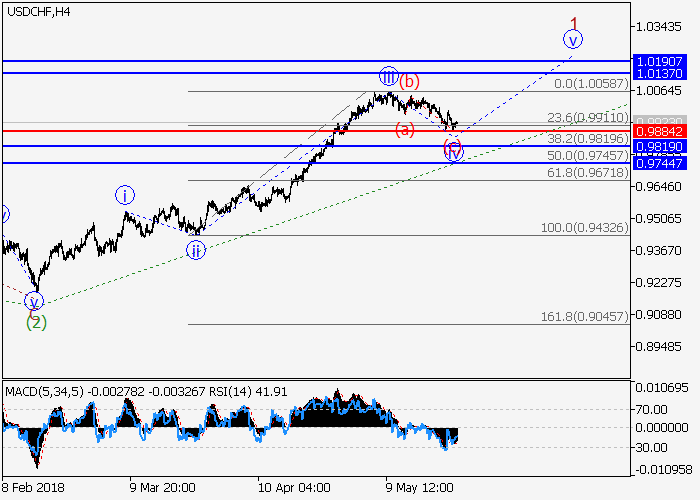Image resolution: width=700 pixels, height=500 pixels.
Task: Select the red (b) correction label
Action: click(410, 82)
